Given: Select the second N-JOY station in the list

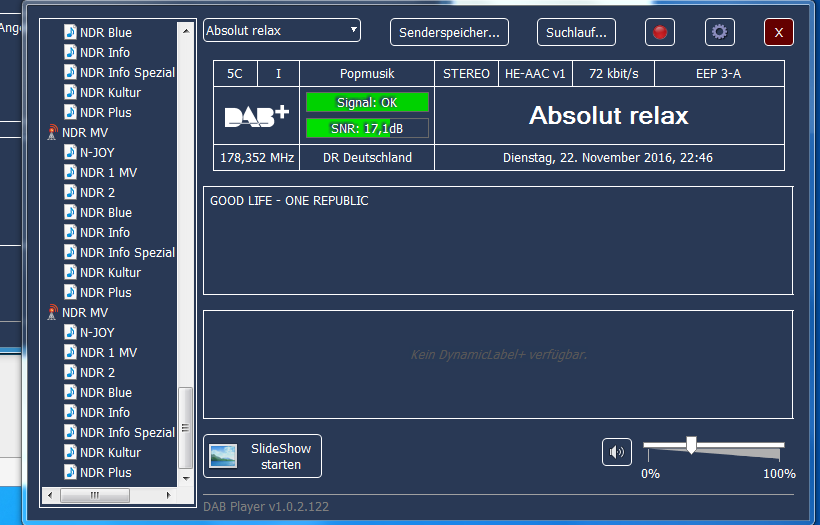Looking at the screenshot, I should point(97,332).
